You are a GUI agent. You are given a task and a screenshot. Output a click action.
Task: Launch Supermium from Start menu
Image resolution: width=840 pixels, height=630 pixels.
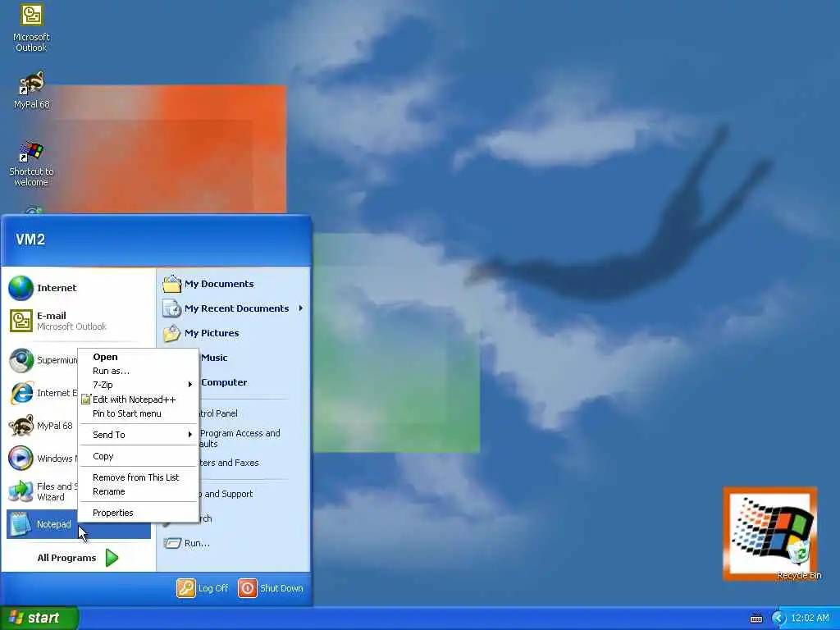click(x=43, y=360)
